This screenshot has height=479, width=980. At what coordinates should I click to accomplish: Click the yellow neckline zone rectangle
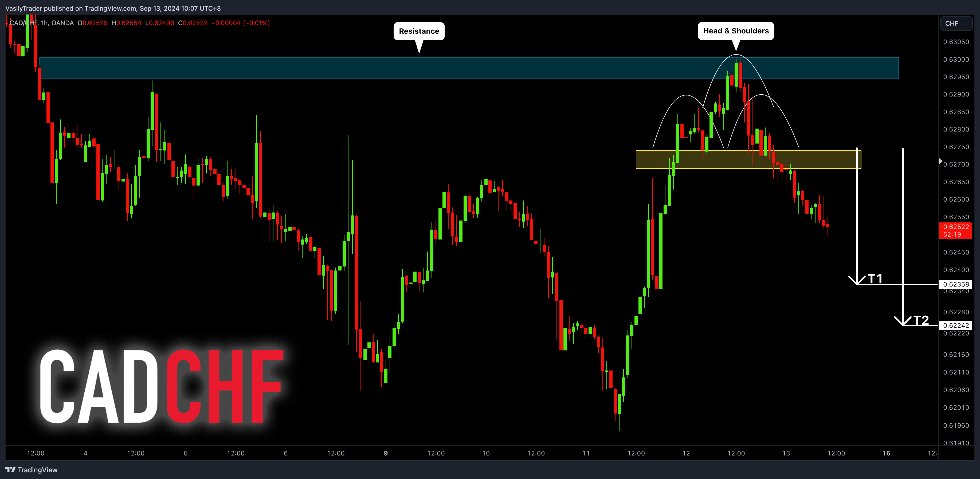click(748, 159)
